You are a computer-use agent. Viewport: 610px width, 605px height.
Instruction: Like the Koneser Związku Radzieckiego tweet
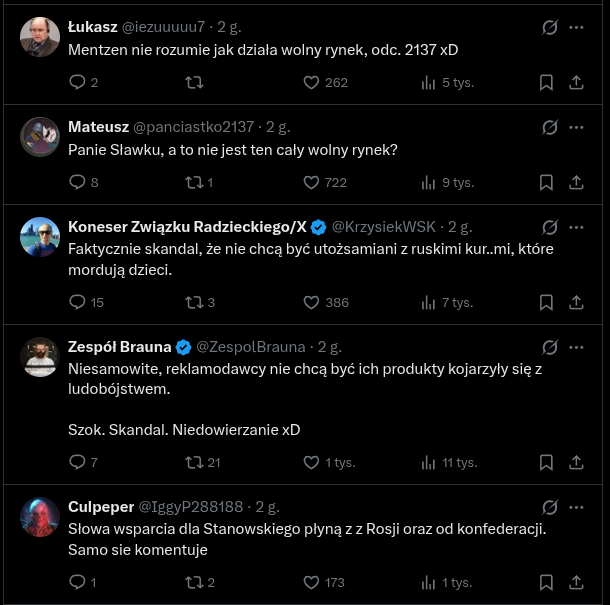click(310, 302)
